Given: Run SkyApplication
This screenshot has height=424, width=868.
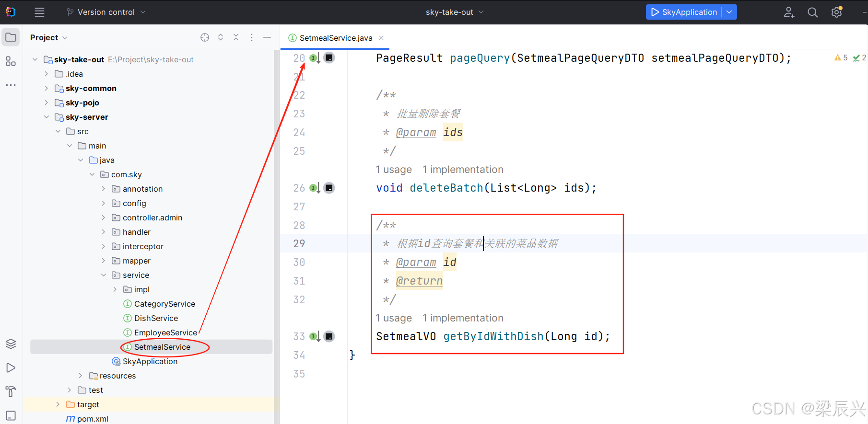Looking at the screenshot, I should 684,12.
